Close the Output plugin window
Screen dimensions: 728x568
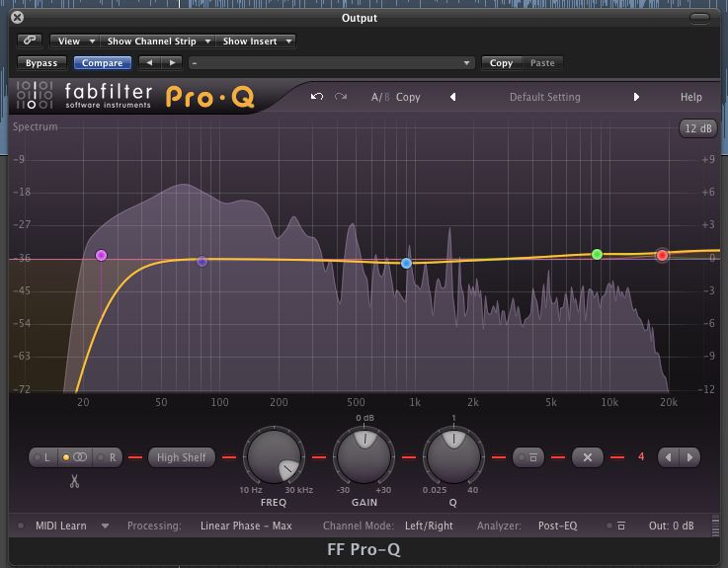[x=17, y=18]
